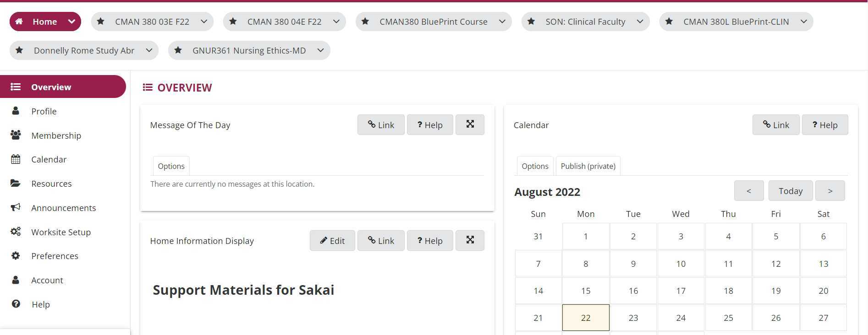The width and height of the screenshot is (868, 335).
Task: Maximize the Home Information Display panel
Action: [x=470, y=240]
